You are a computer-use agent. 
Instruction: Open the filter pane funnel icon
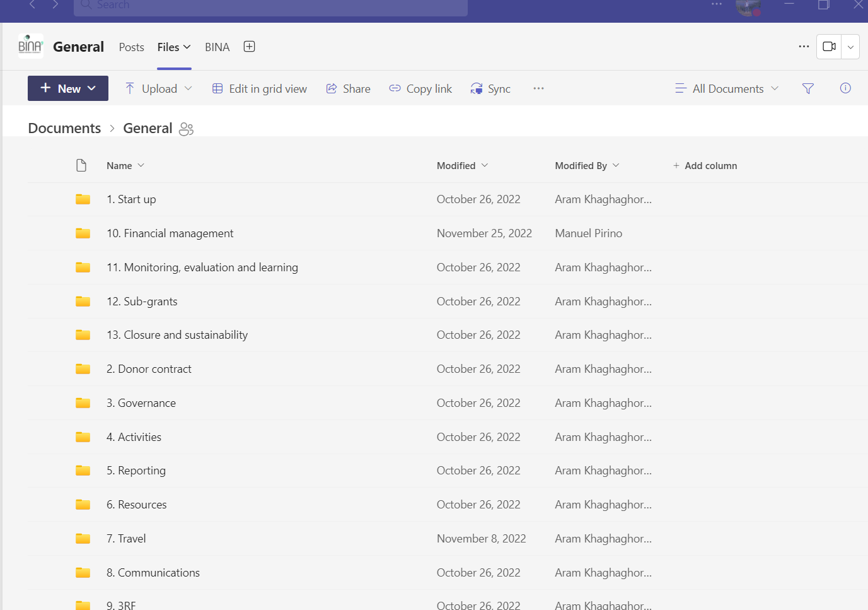tap(807, 89)
